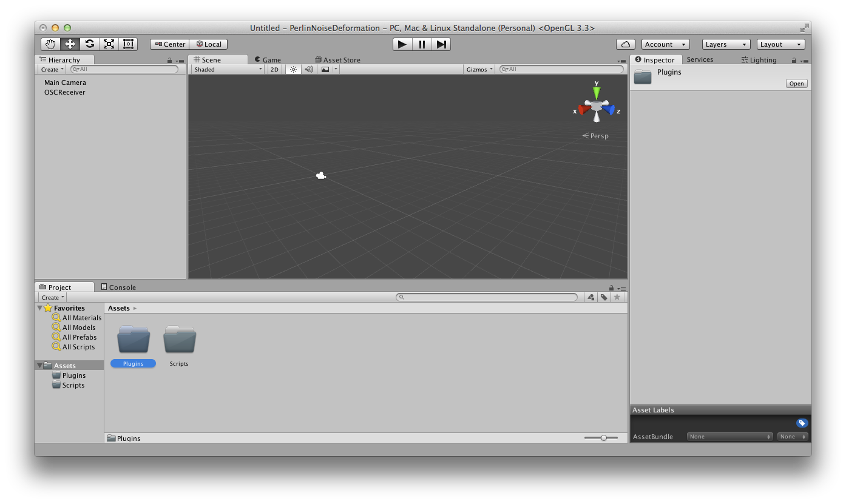The image size is (846, 504).
Task: Select the Rect Transform tool
Action: pyautogui.click(x=128, y=44)
